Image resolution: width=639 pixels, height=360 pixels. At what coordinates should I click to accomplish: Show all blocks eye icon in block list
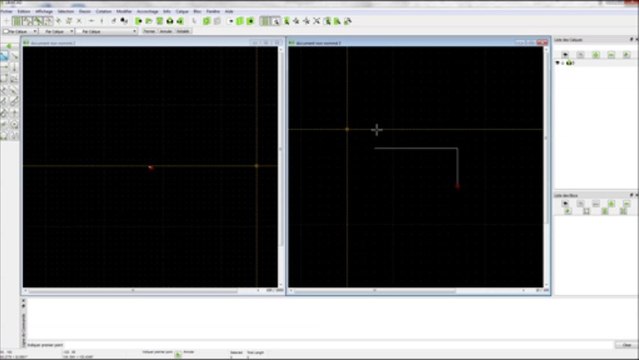(x=565, y=203)
